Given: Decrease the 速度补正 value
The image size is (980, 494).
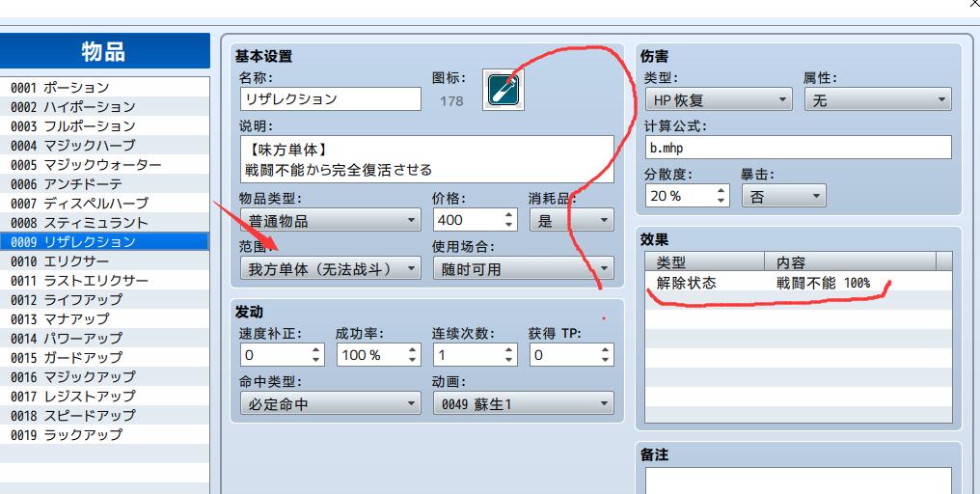Looking at the screenshot, I should coord(315,360).
